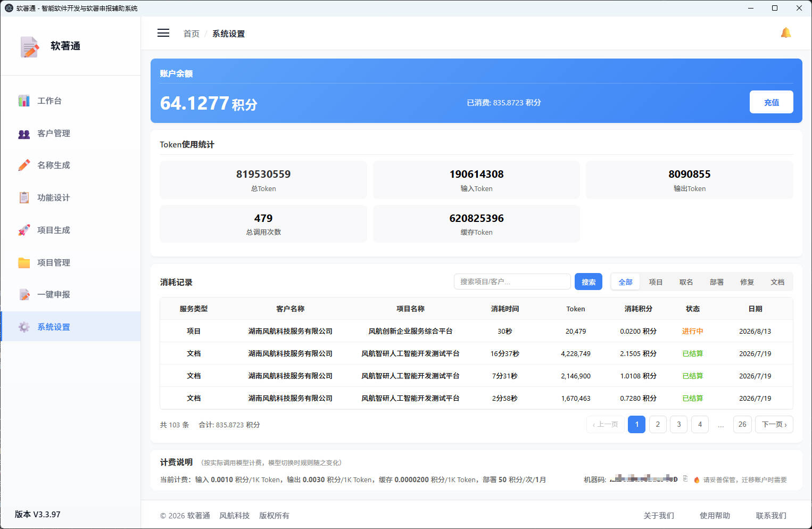The height and width of the screenshot is (529, 812).
Task: Go to page 2 of records
Action: pyautogui.click(x=658, y=424)
